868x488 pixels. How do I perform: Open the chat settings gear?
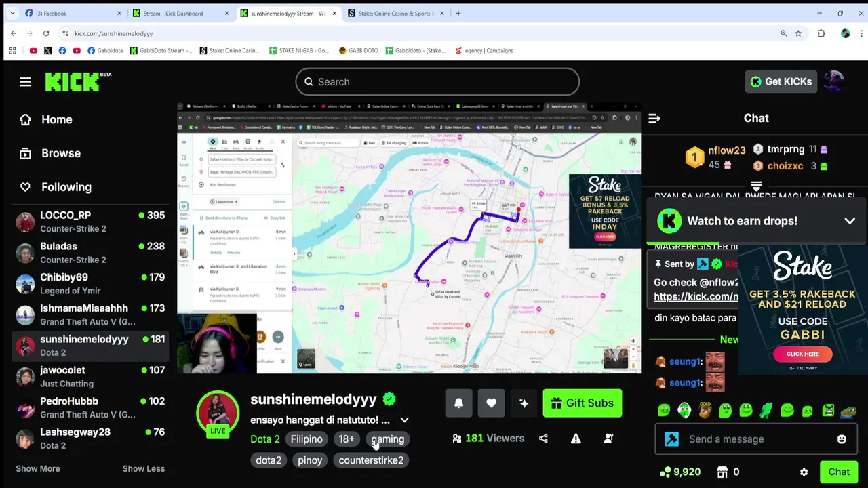click(804, 472)
